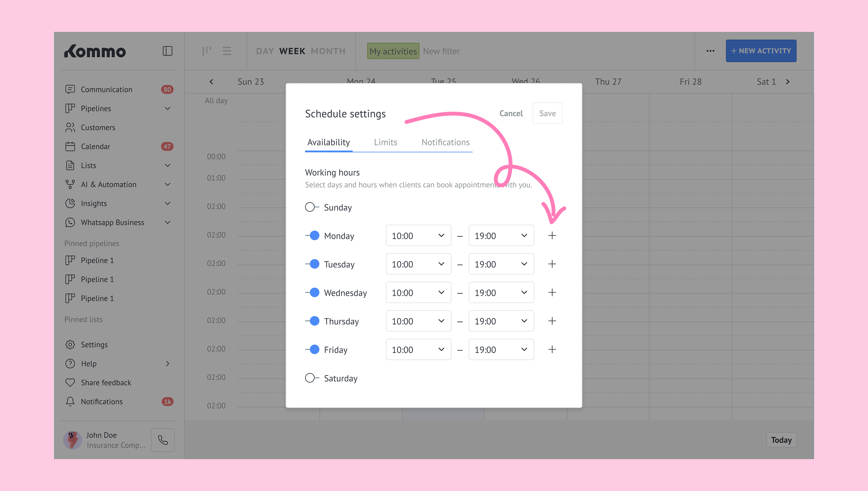Image resolution: width=868 pixels, height=491 pixels.
Task: Open the three-dots more options menu
Action: tap(710, 51)
